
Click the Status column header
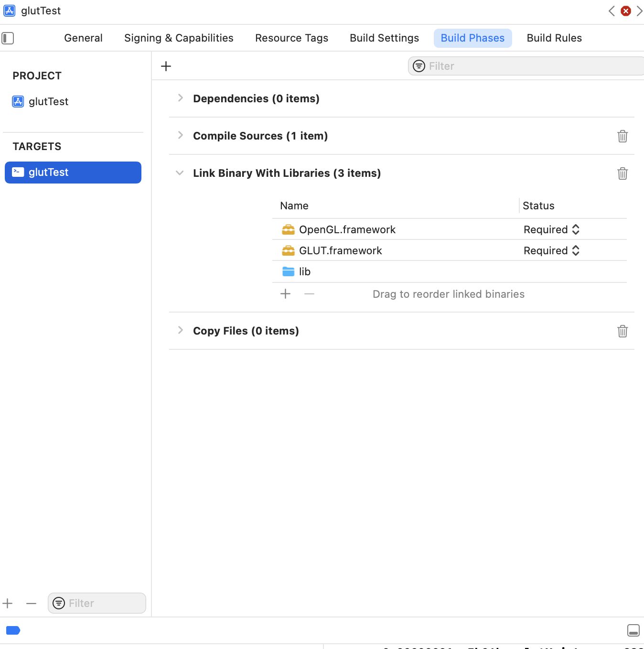pyautogui.click(x=538, y=206)
